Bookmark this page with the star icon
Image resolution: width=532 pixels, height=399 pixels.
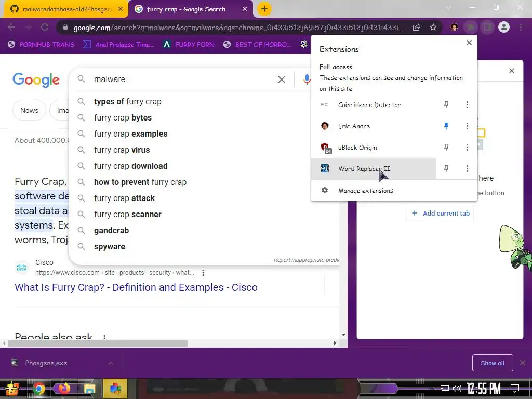433,27
